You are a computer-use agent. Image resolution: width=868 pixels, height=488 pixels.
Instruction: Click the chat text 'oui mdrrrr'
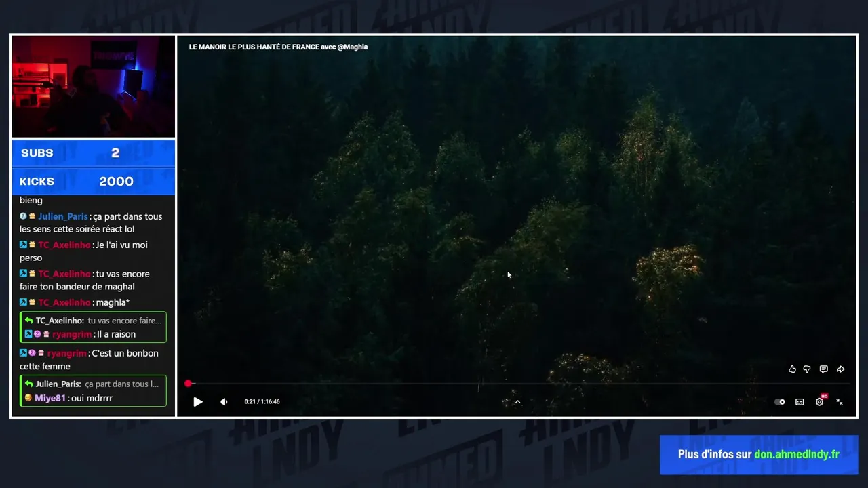click(92, 398)
